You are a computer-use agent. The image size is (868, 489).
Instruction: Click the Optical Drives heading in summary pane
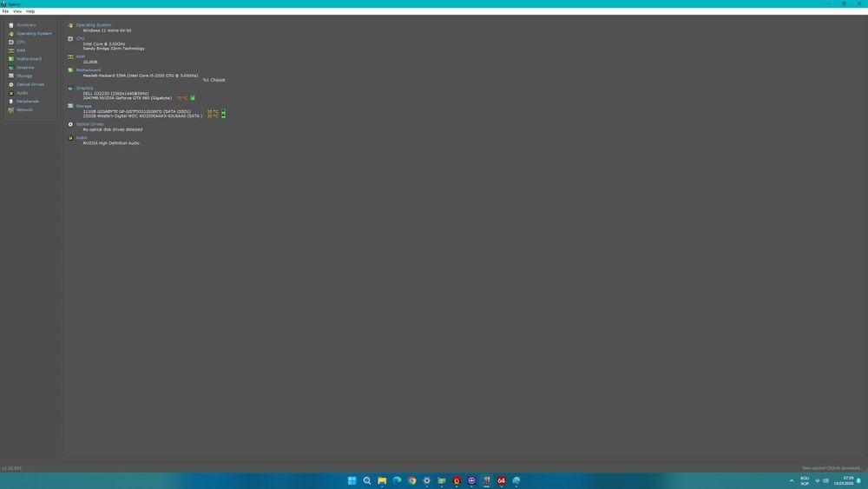pos(89,124)
